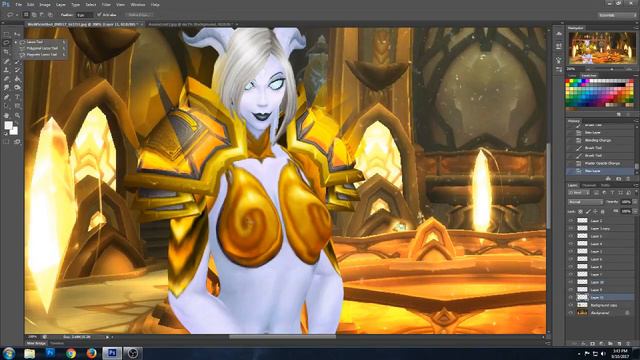Image resolution: width=640 pixels, height=360 pixels.
Task: Click Create new layer icon
Action: point(619,344)
